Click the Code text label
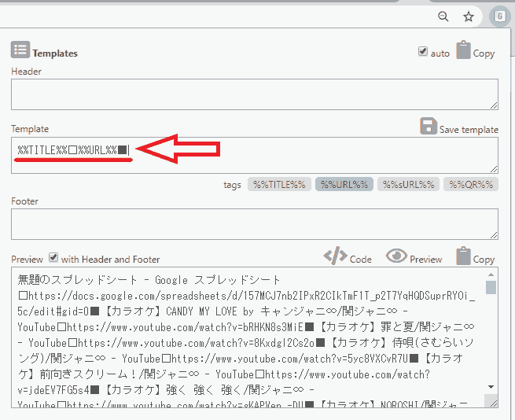The width and height of the screenshot is (515, 420). click(361, 260)
